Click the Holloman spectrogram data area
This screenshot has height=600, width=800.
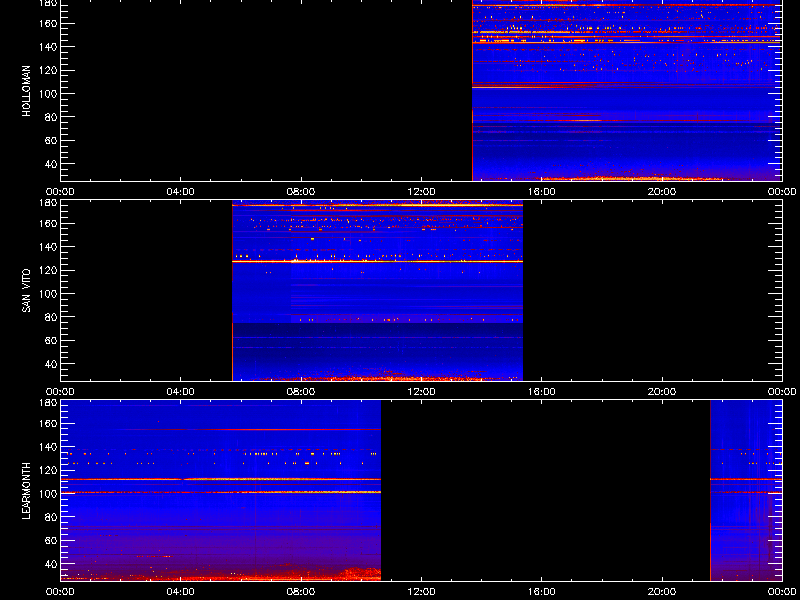coord(627,90)
